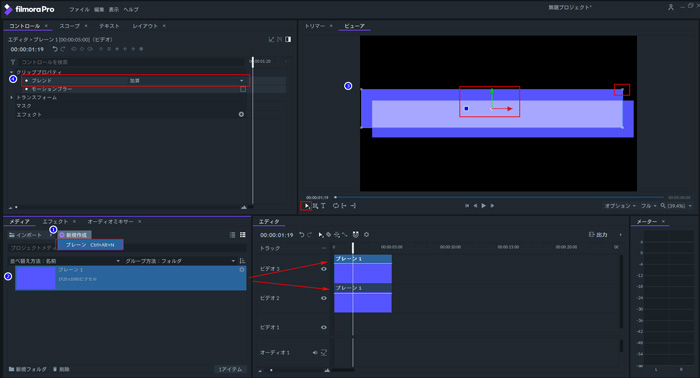The height and width of the screenshot is (378, 700).
Task: Open the ヘルプ menu
Action: tap(131, 9)
